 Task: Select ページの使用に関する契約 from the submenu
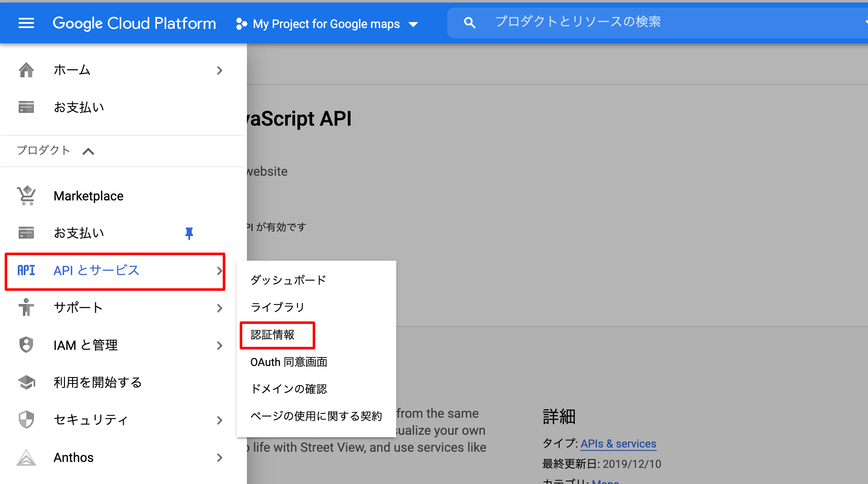click(316, 416)
